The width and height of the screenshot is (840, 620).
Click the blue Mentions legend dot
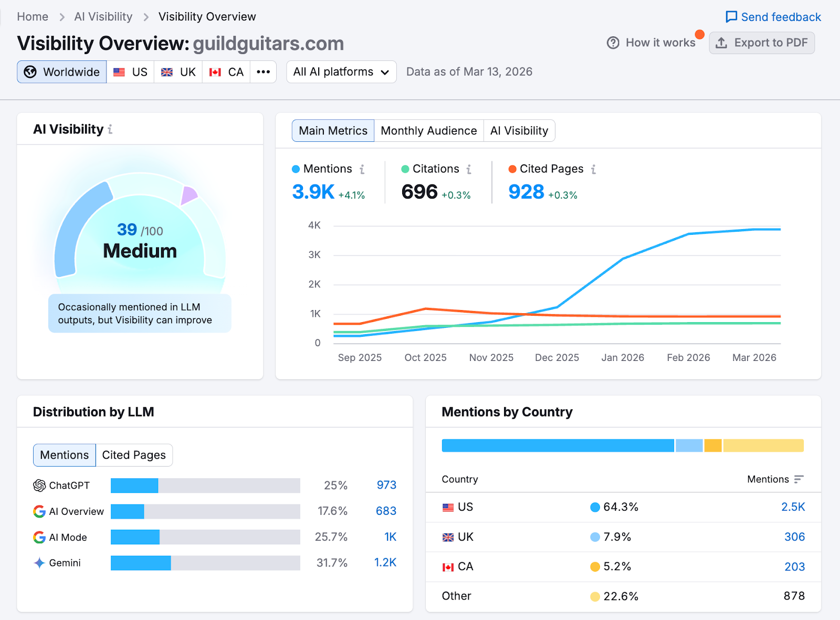tap(296, 169)
